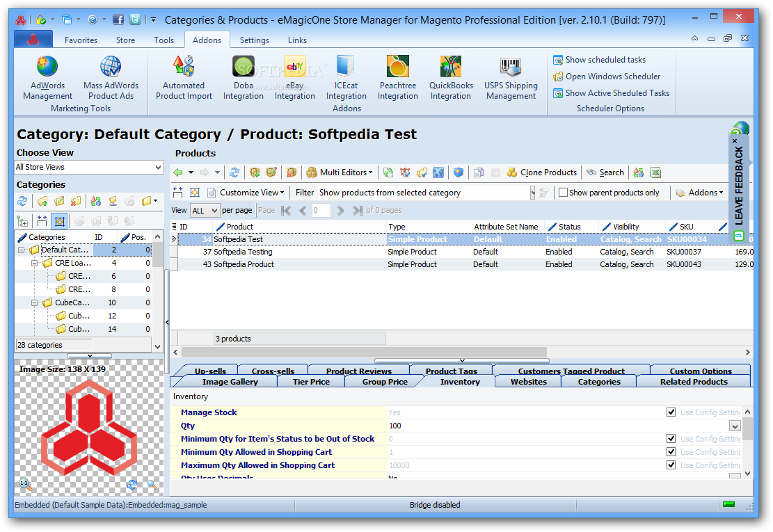The image size is (773, 532).
Task: Uncheck Use Config Settings for Manage Stock
Action: point(671,412)
